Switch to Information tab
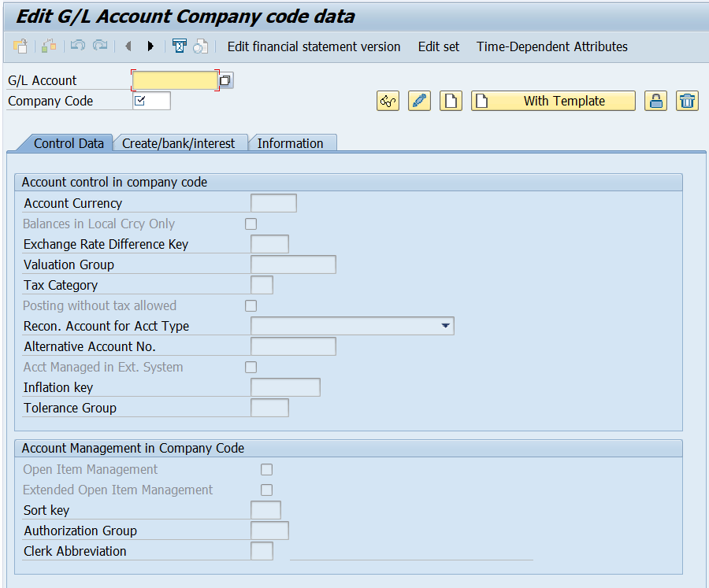 (x=290, y=143)
